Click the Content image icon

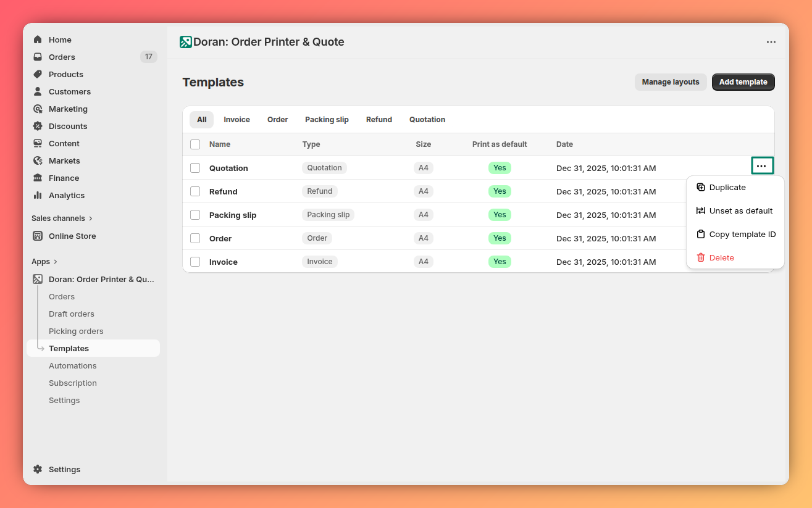(x=38, y=143)
